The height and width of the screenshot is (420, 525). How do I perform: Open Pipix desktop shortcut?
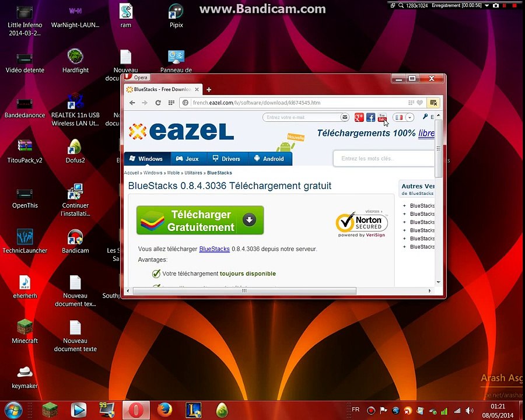(176, 16)
